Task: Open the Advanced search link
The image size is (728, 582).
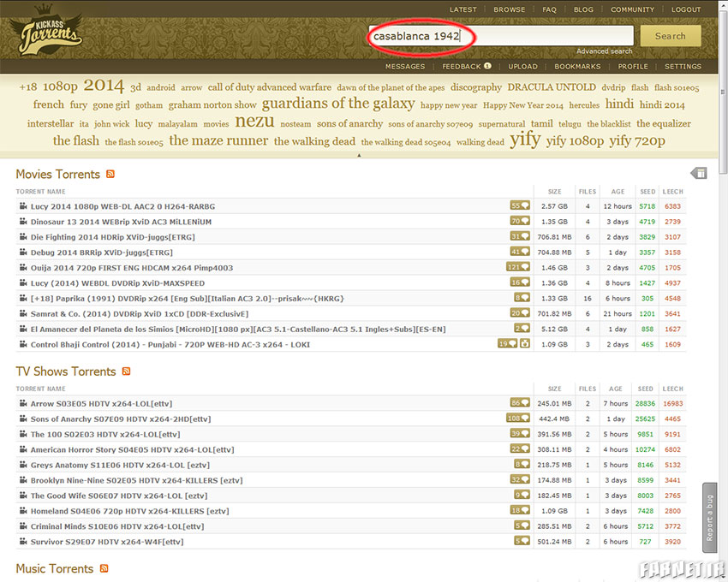Action: (604, 51)
